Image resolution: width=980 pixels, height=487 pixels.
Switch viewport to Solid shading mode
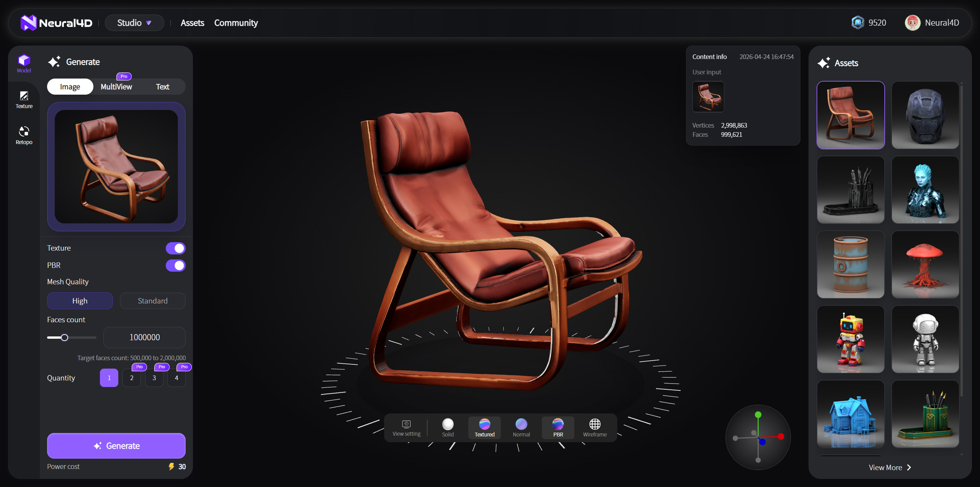click(x=448, y=426)
